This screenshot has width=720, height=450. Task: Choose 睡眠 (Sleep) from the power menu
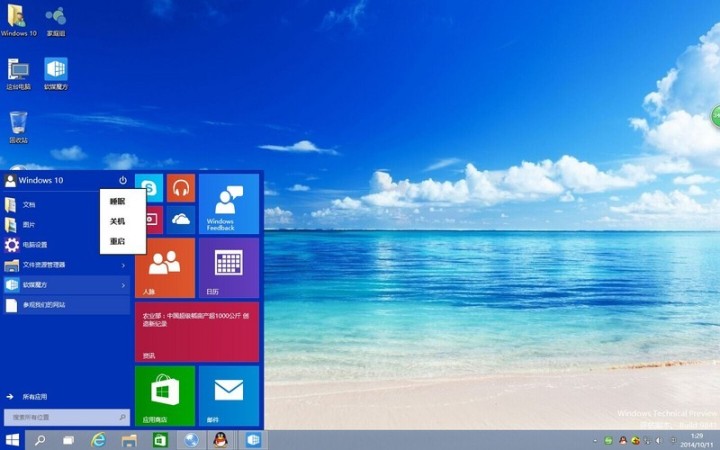click(118, 201)
